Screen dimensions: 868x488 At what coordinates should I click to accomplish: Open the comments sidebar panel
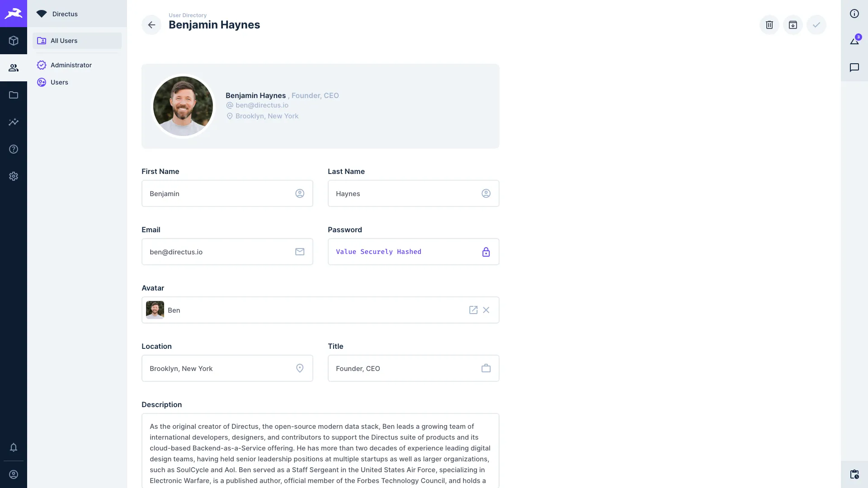(855, 68)
